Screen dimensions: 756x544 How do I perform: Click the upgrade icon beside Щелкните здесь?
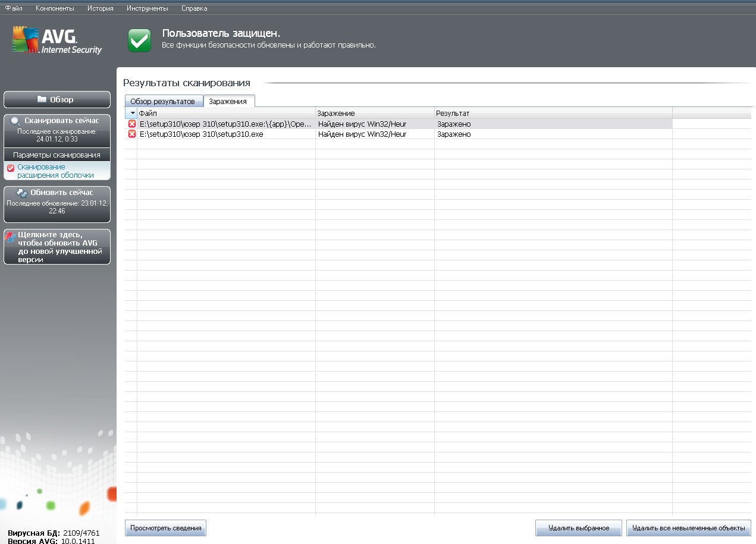pyautogui.click(x=10, y=237)
